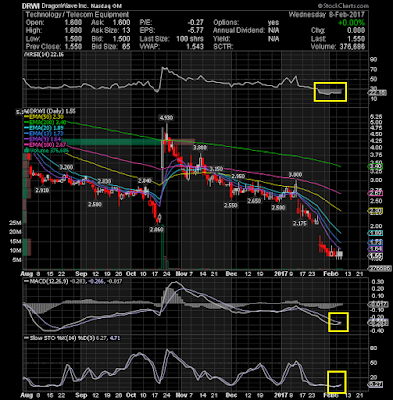Screen dimensions: 393x400
Task: Click the SCTR label
Action: pos(223,47)
